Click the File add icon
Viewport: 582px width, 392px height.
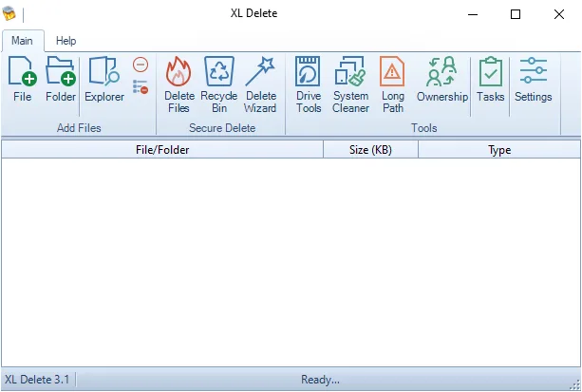[x=22, y=79]
